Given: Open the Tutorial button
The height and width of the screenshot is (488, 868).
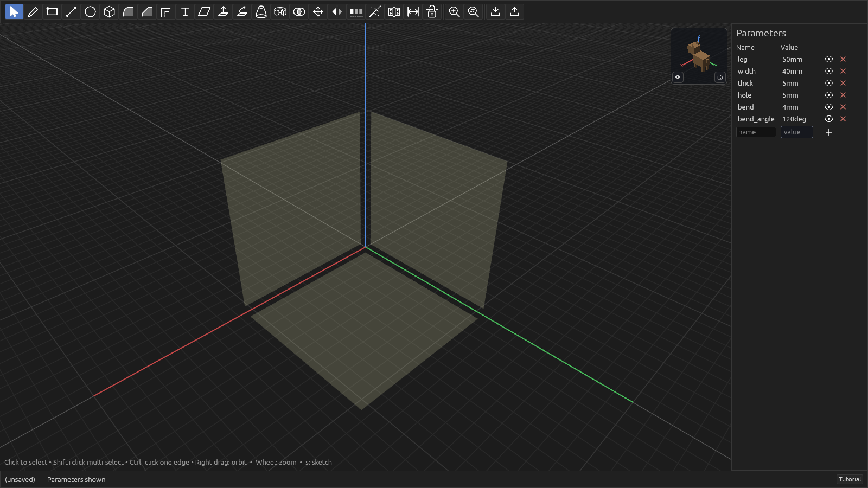Looking at the screenshot, I should 850,479.
